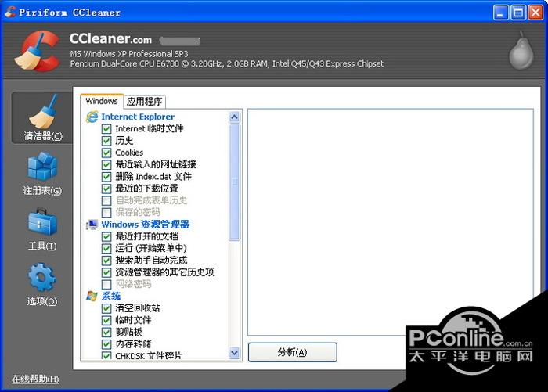Uncheck 最近输入的网址链接 checkbox

[x=106, y=164]
